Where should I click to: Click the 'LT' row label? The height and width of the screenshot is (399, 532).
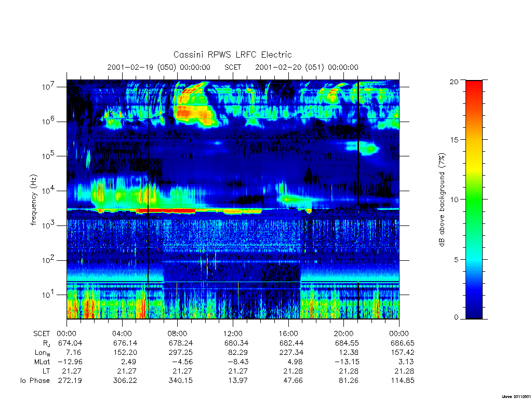click(46, 371)
